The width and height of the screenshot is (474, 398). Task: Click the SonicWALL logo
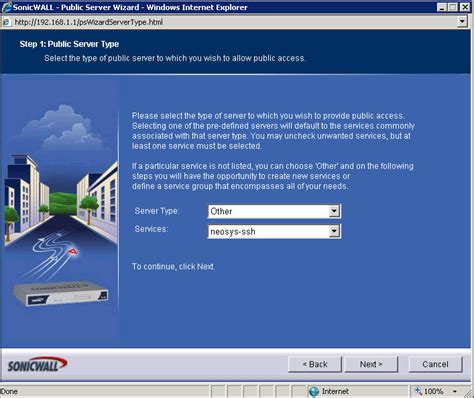point(37,365)
